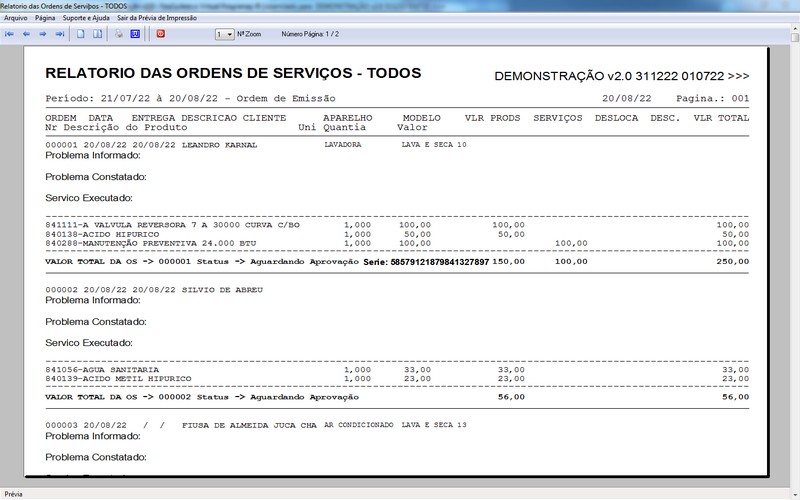Exit preview with red power icon
This screenshot has width=800, height=500.
[x=161, y=34]
